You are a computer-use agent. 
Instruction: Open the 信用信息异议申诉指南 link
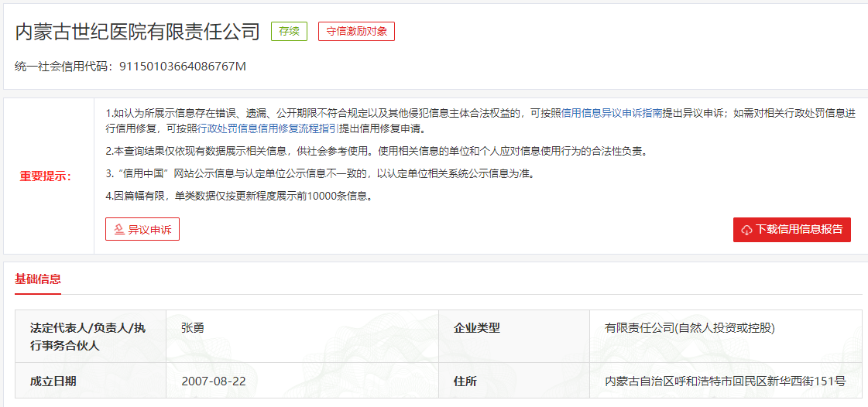pyautogui.click(x=611, y=114)
